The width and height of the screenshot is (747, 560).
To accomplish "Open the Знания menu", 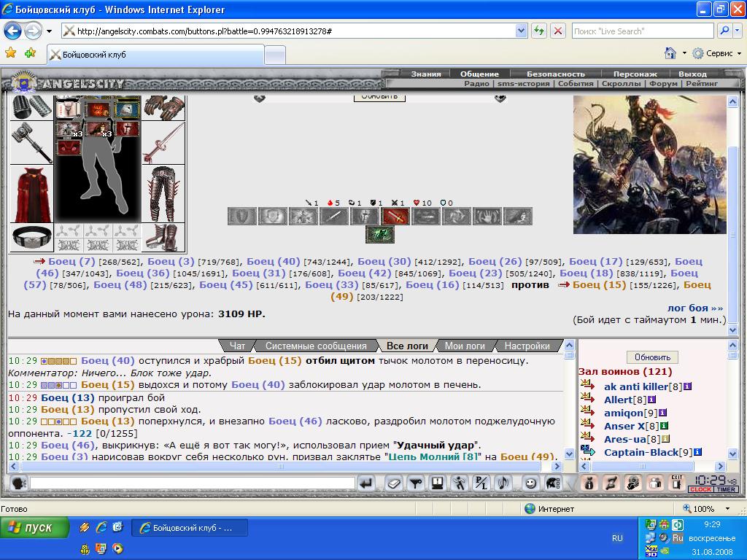I will click(426, 74).
